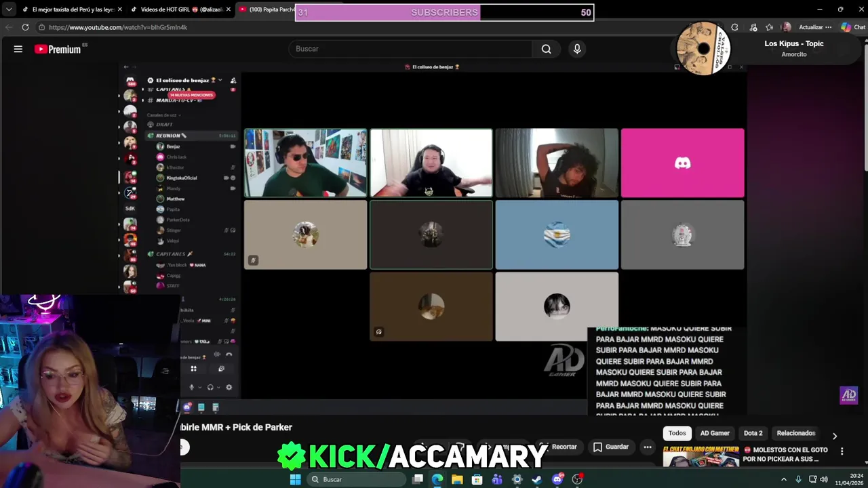Click user Matthew in the voice list

tap(175, 199)
